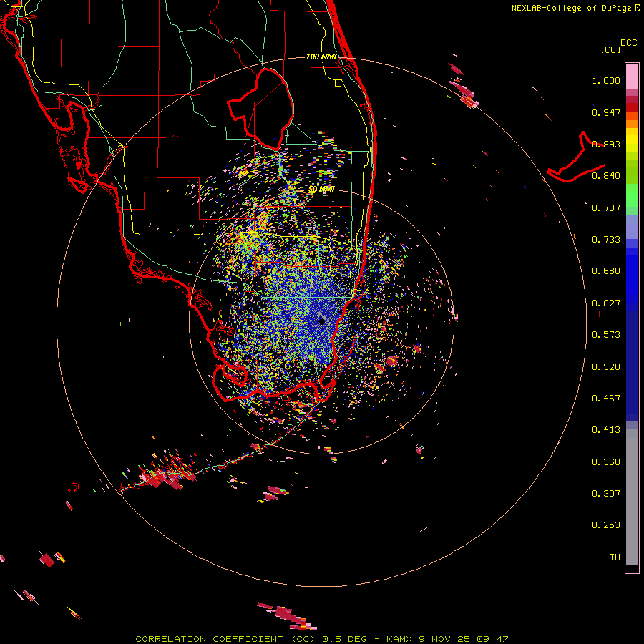
Task: Click the TH threshold label
Action: click(x=615, y=557)
